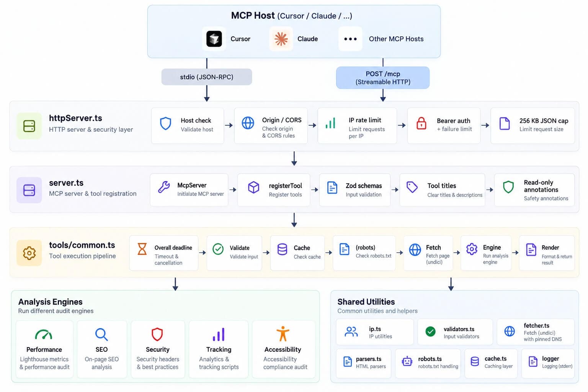Click the IP rate limit bars icon

pos(330,123)
